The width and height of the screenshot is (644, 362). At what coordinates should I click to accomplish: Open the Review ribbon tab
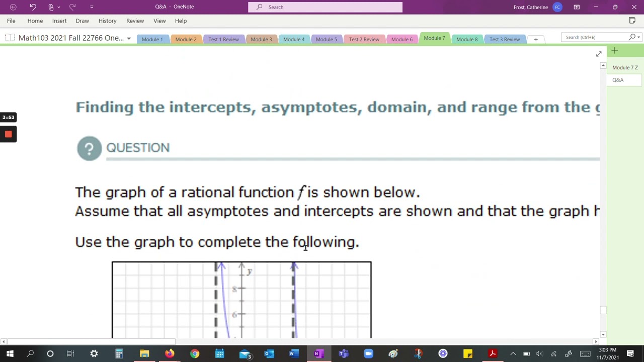[x=135, y=21]
